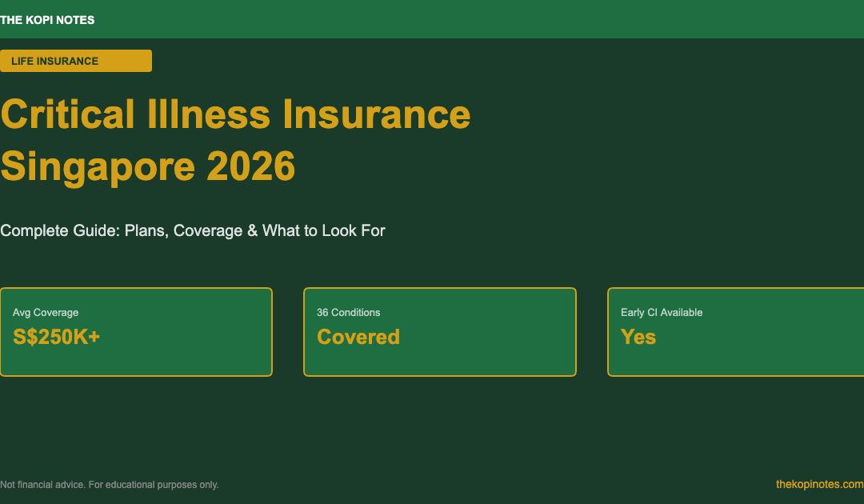The image size is (864, 504).
Task: Open the 36 Conditions Covered card
Action: (x=440, y=331)
